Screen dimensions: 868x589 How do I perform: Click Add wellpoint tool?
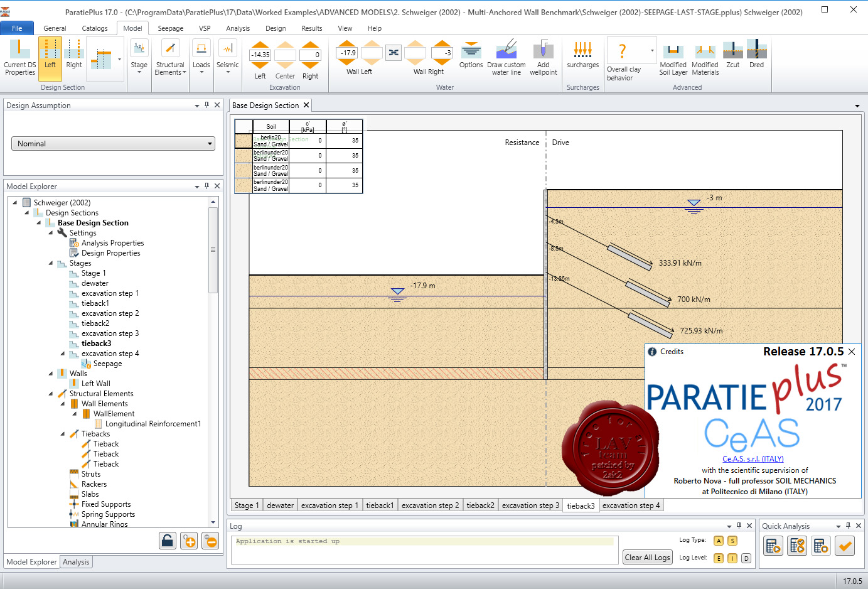coord(544,58)
